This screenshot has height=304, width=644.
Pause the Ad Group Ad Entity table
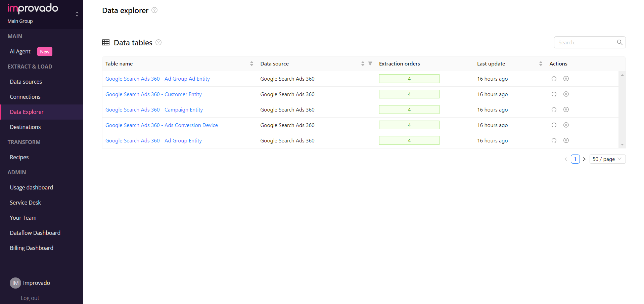pos(566,79)
